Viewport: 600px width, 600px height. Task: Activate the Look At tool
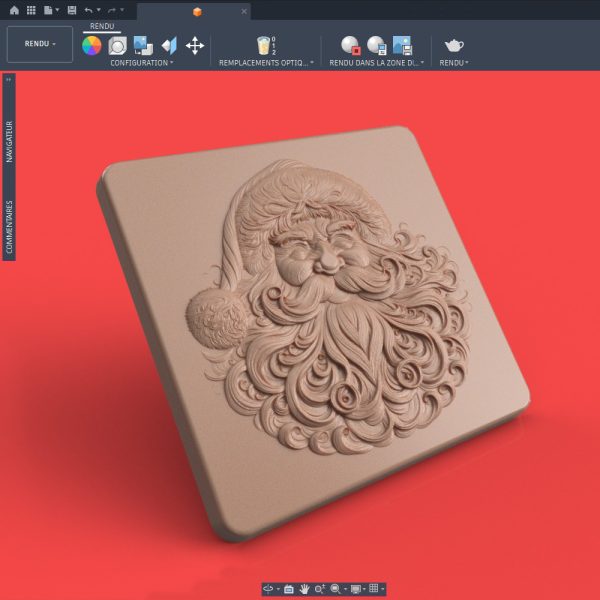pos(289,589)
